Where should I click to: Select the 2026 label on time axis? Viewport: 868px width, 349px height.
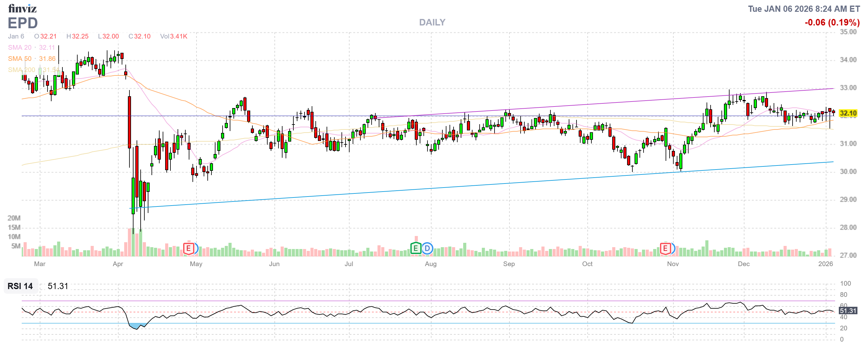point(825,264)
